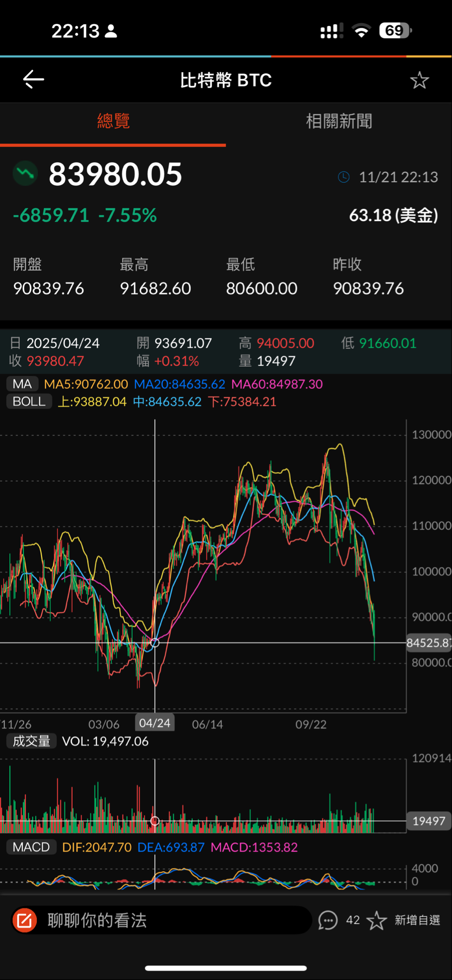Open comments via speech bubble icon

(328, 920)
